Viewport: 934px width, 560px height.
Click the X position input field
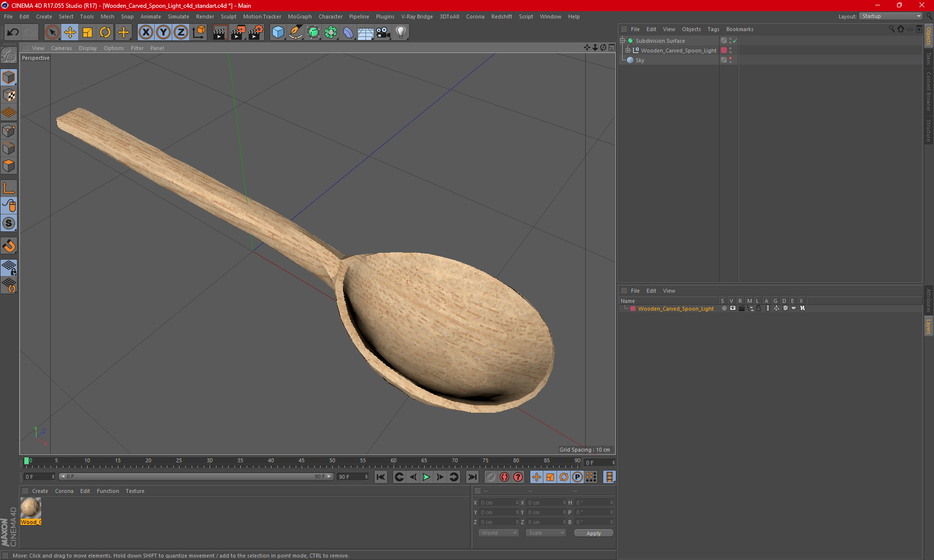click(499, 503)
